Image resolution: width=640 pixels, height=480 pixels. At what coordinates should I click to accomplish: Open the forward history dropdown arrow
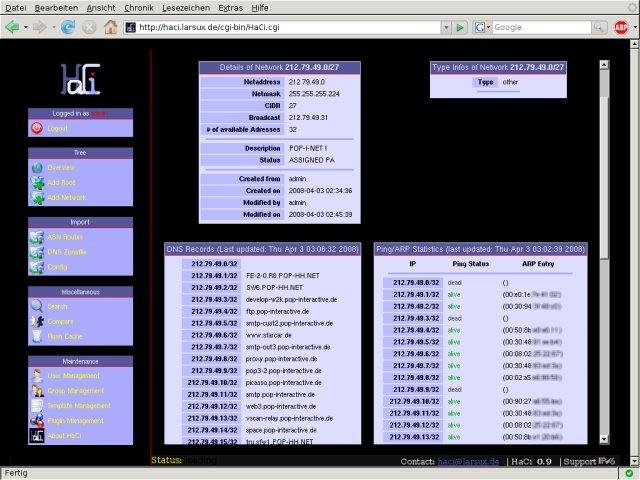click(x=53, y=28)
